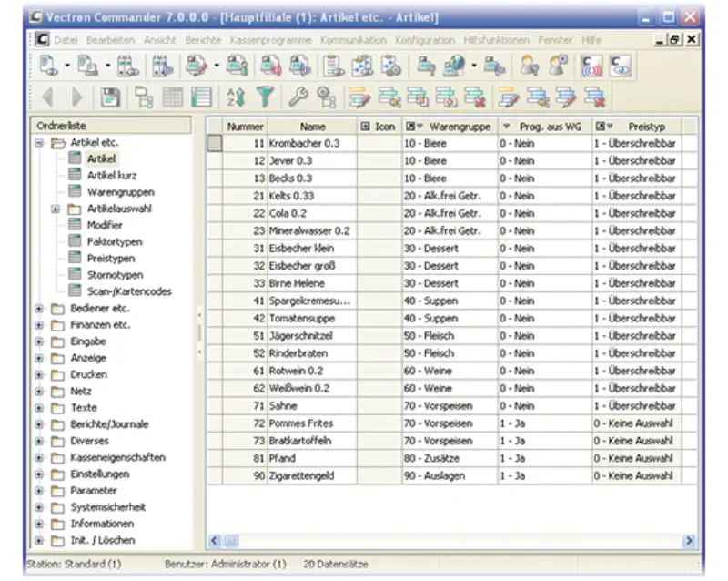This screenshot has width=728, height=581.
Task: Click the user with wrench icon
Action: (x=529, y=66)
